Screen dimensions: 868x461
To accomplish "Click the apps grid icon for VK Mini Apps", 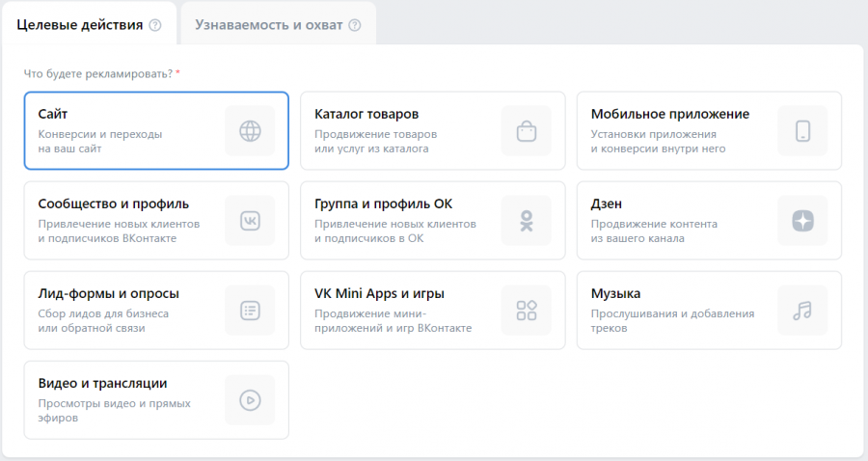I will click(x=526, y=311).
